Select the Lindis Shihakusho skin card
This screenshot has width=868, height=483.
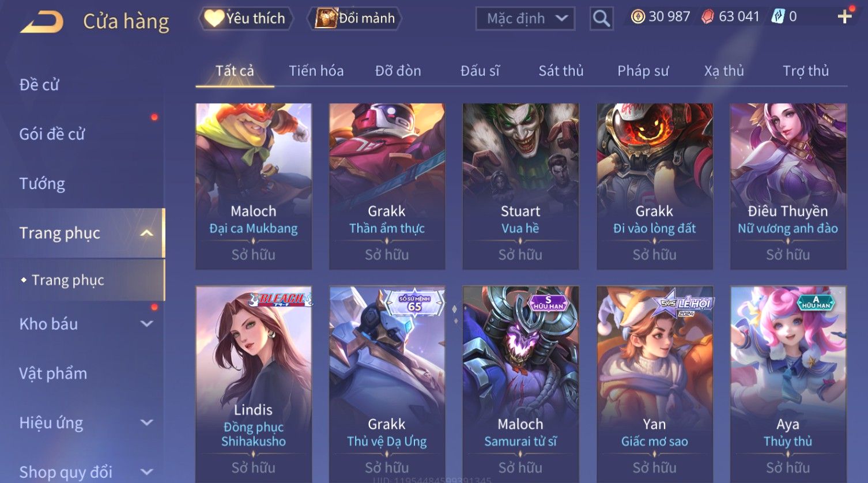coord(254,384)
